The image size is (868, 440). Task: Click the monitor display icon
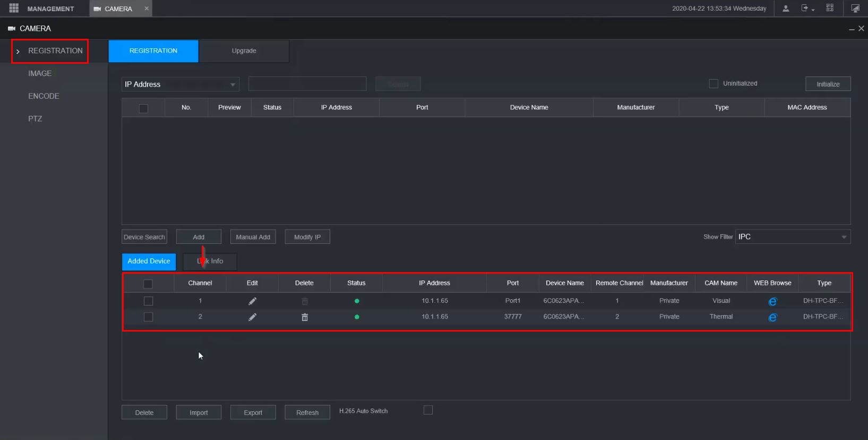(855, 9)
